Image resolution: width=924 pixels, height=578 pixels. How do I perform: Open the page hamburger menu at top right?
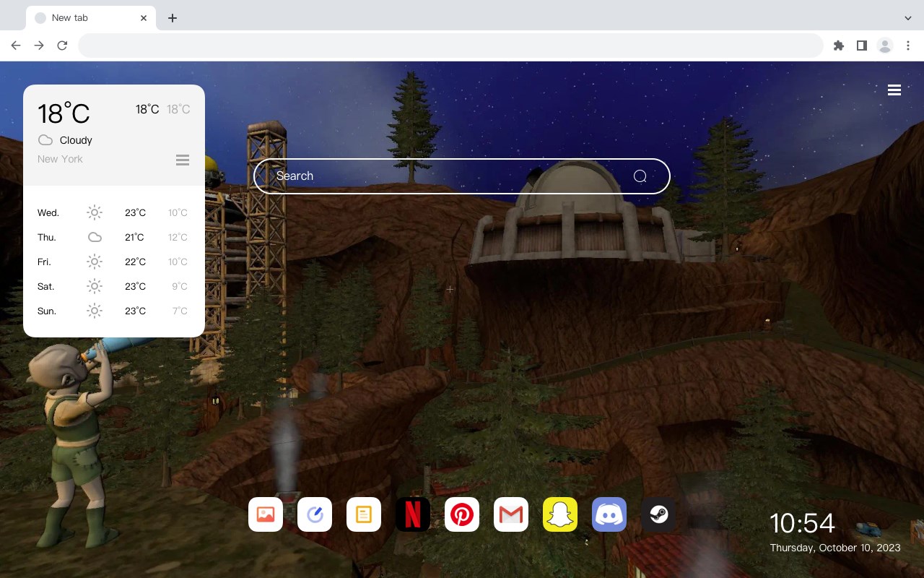coord(894,90)
